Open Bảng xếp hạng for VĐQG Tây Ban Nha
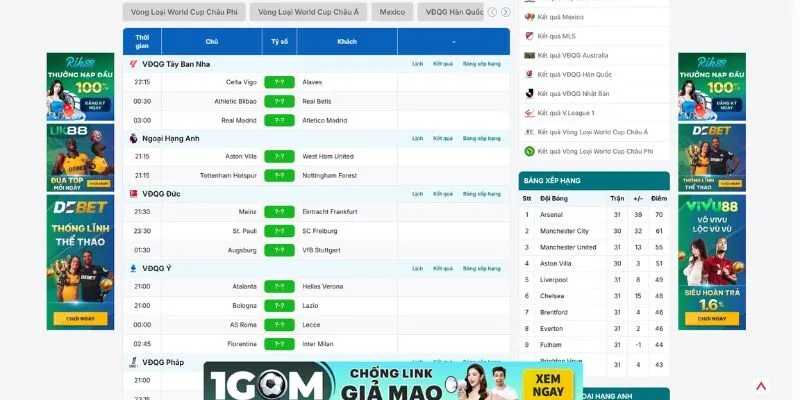 click(482, 64)
